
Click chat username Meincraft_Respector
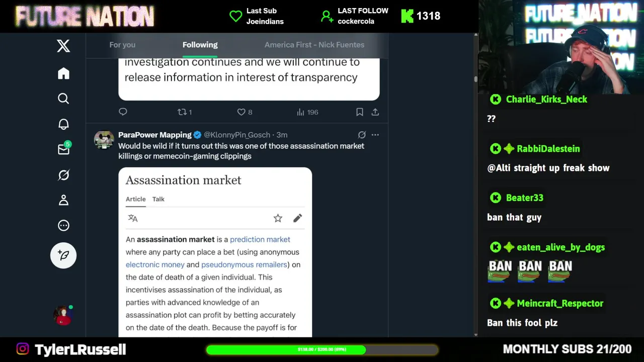pos(560,304)
